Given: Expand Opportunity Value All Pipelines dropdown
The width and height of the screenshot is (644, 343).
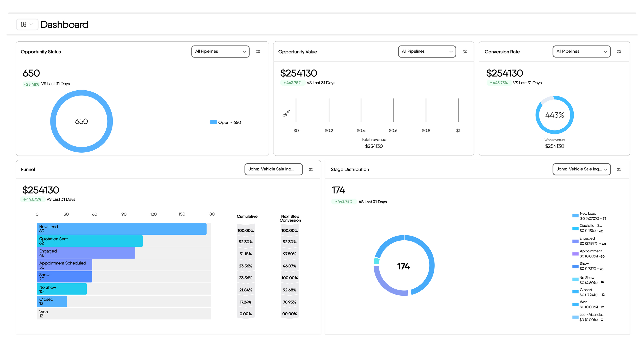Looking at the screenshot, I should click(427, 52).
